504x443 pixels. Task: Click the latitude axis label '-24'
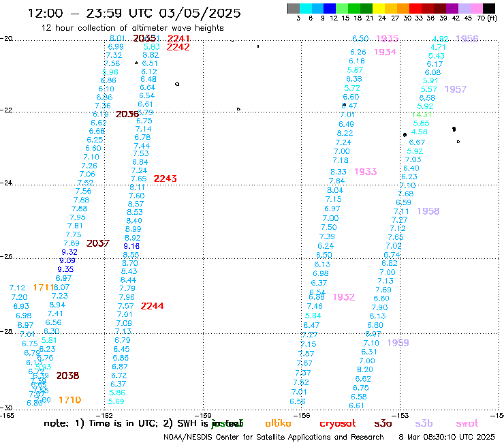[6, 183]
